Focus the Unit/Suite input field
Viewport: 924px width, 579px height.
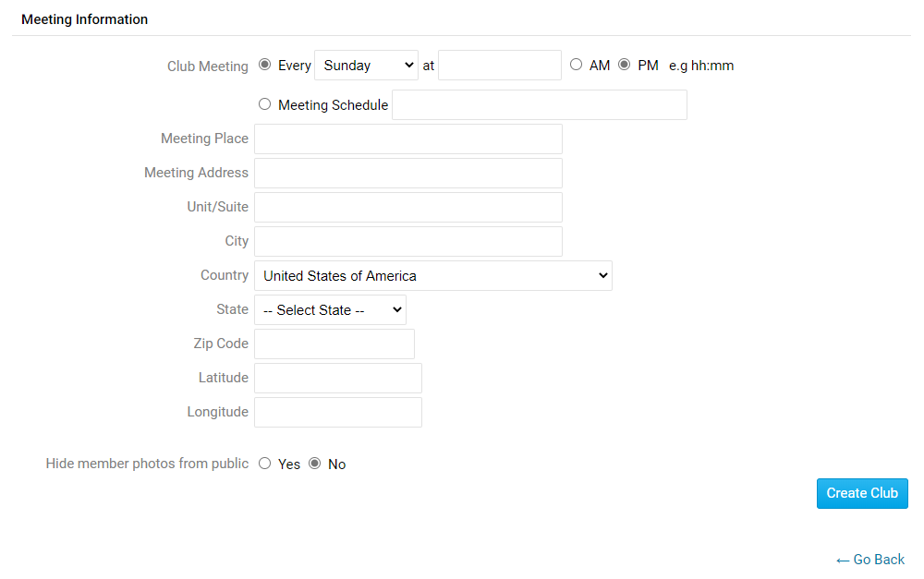tap(407, 207)
